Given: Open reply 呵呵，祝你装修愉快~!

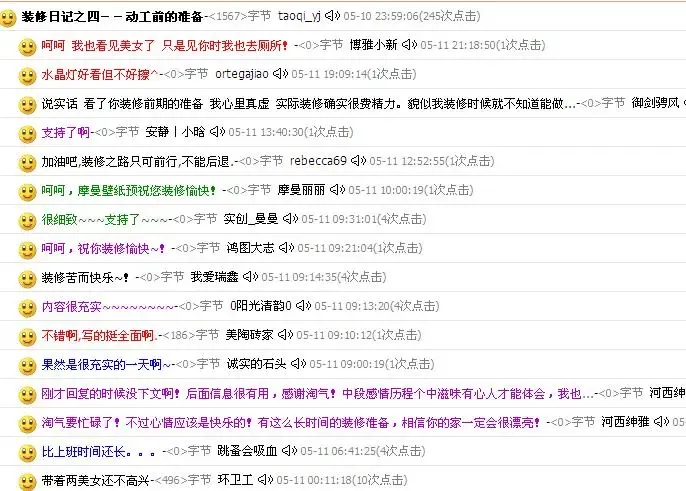Looking at the screenshot, I should (103, 249).
